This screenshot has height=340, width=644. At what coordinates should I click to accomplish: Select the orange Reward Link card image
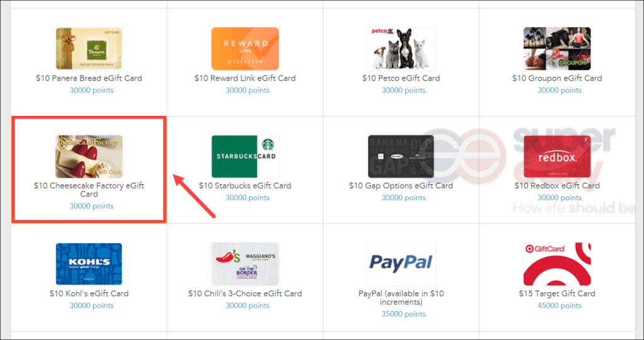[245, 49]
